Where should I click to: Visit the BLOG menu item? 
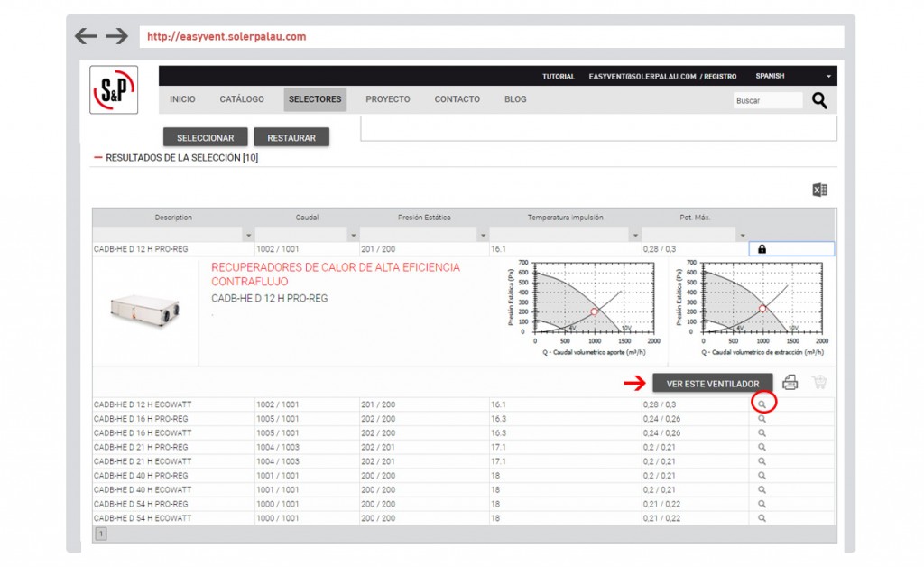click(515, 99)
